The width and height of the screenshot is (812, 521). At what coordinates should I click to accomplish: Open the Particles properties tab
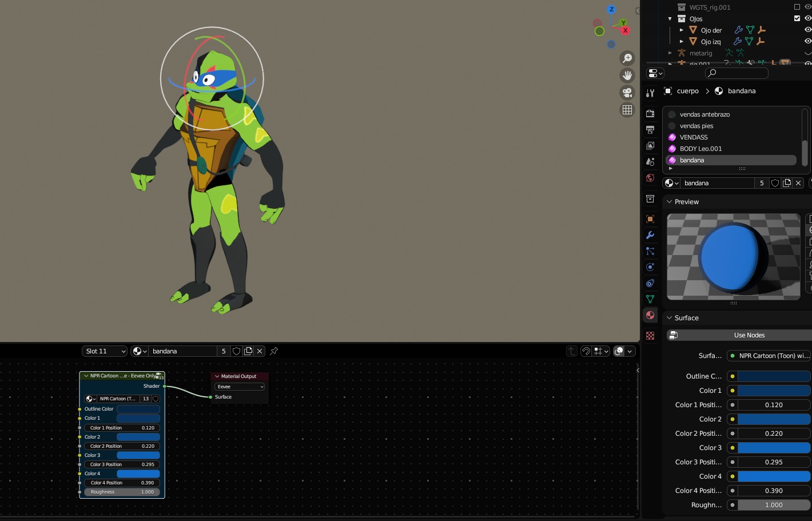pos(650,251)
